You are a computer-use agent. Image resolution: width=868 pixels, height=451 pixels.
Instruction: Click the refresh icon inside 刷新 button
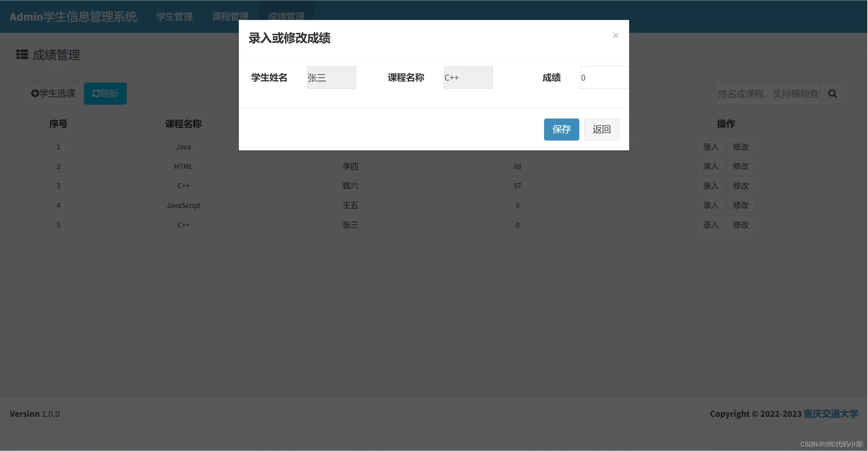click(x=96, y=93)
